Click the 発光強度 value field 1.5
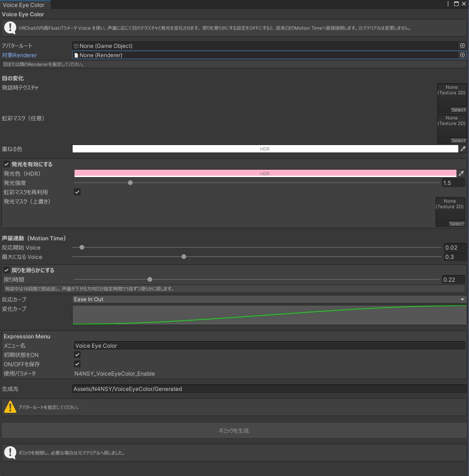The height and width of the screenshot is (476, 469). (453, 183)
